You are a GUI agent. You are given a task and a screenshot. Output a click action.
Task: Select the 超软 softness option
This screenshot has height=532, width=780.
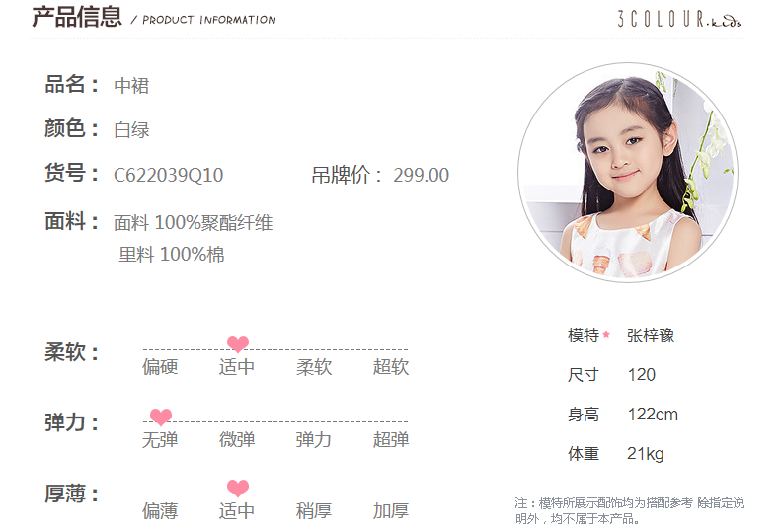point(391,367)
